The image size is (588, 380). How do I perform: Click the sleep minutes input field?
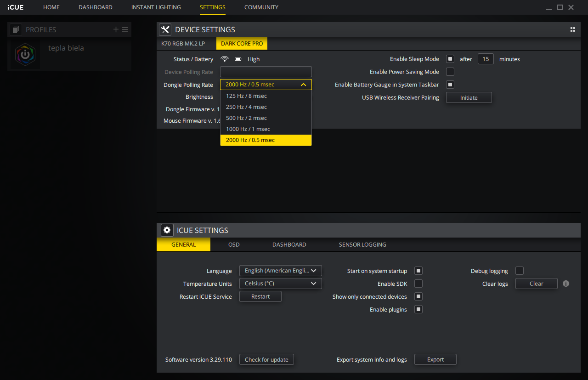pyautogui.click(x=486, y=59)
